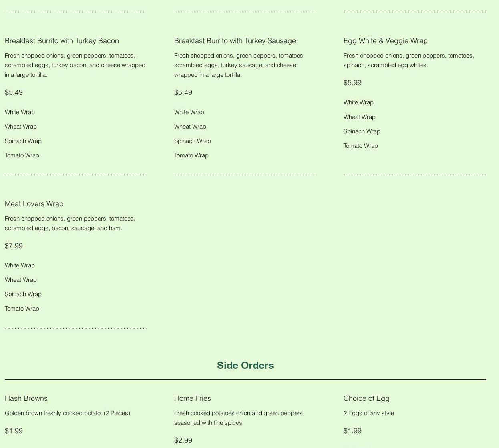Click the $5.99 Egg White wrap price

pos(352,83)
